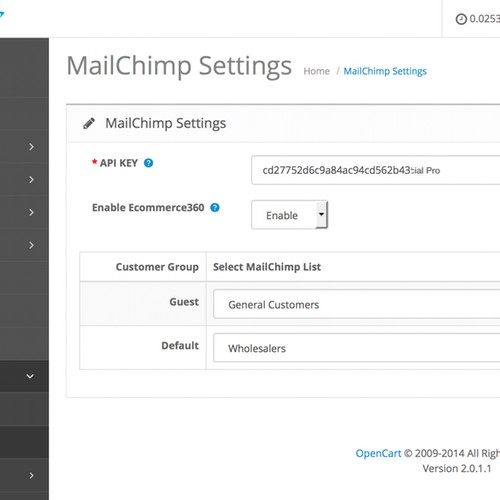Go to Home breadcrumb link
This screenshot has width=500, height=500.
tap(316, 71)
